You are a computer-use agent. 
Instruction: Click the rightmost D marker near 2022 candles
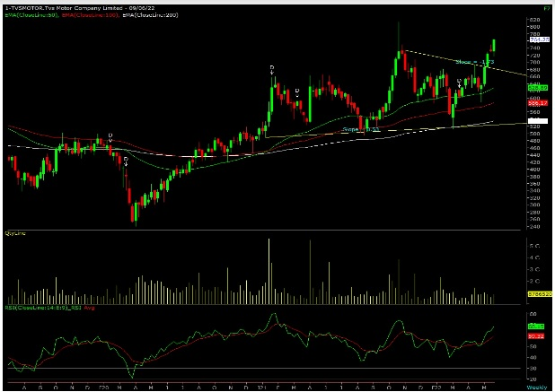(460, 82)
